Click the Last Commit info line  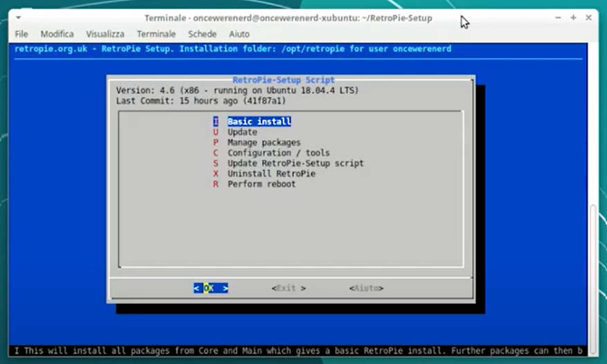tap(201, 100)
